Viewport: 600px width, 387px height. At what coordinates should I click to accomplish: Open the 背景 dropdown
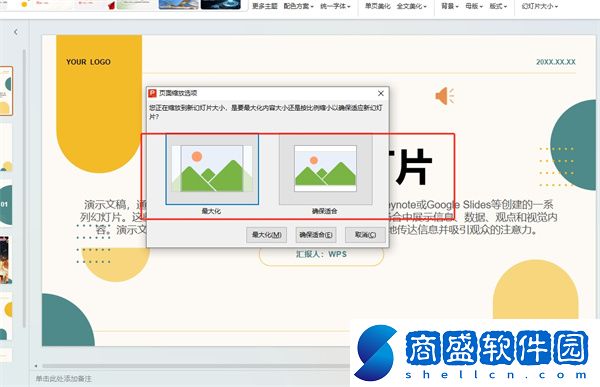pyautogui.click(x=450, y=6)
